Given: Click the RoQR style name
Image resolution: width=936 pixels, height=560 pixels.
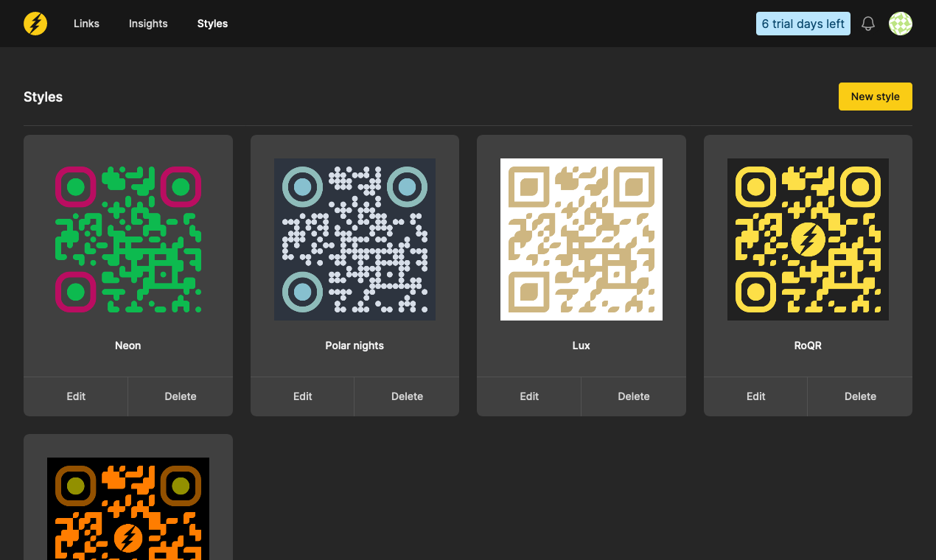Looking at the screenshot, I should pos(808,346).
